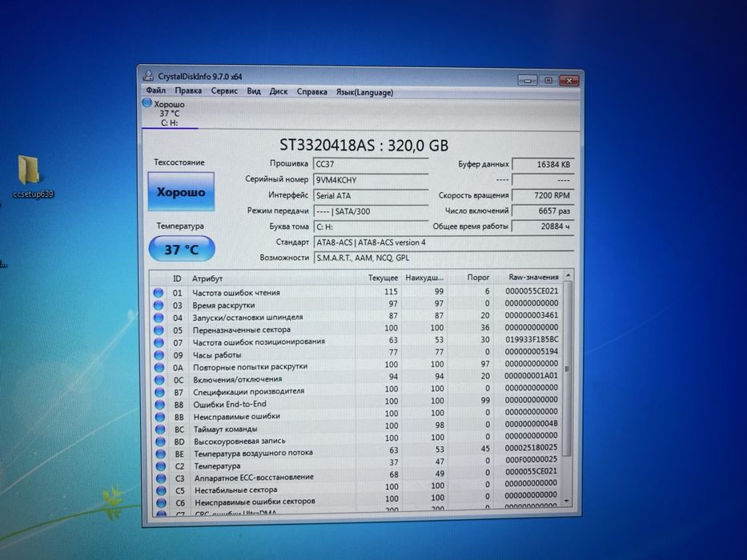
Task: Click status icon for Неисправимые ошибки row
Action: [160, 417]
